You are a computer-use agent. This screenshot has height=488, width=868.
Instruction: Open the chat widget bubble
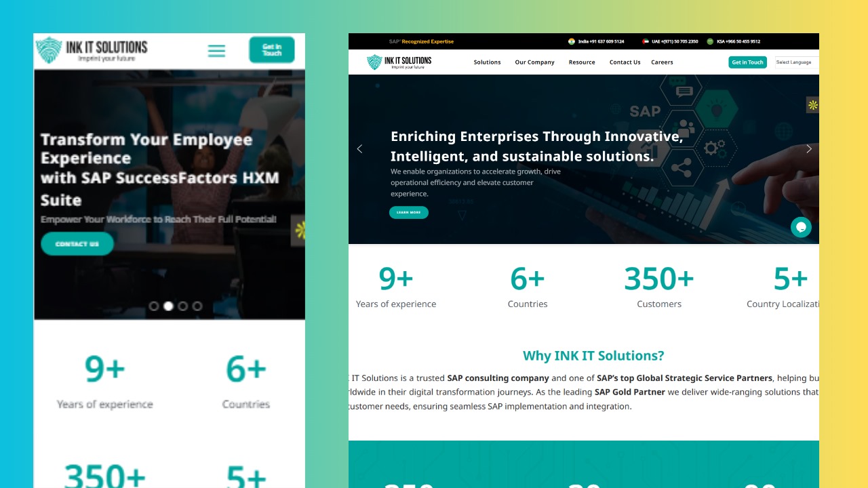801,227
